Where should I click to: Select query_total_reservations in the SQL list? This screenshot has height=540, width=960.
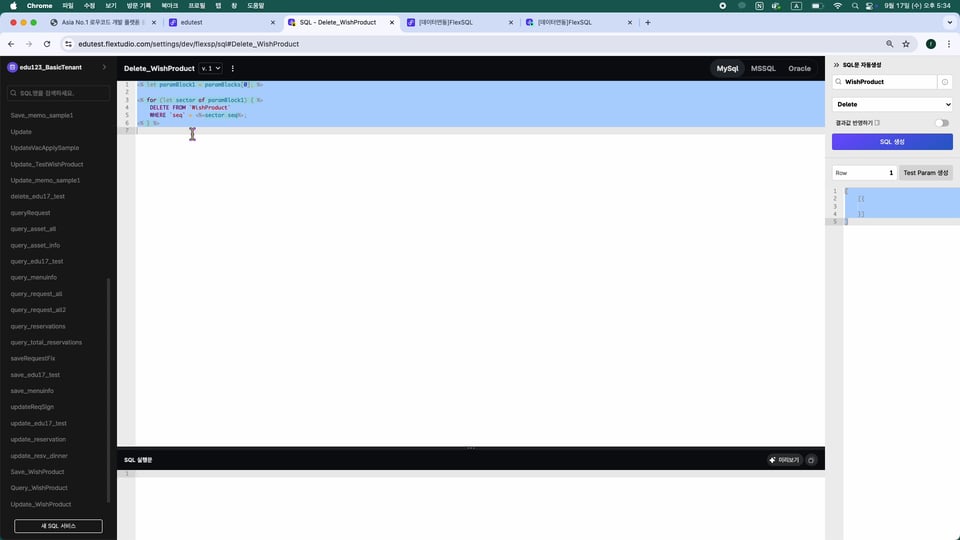[x=46, y=343]
